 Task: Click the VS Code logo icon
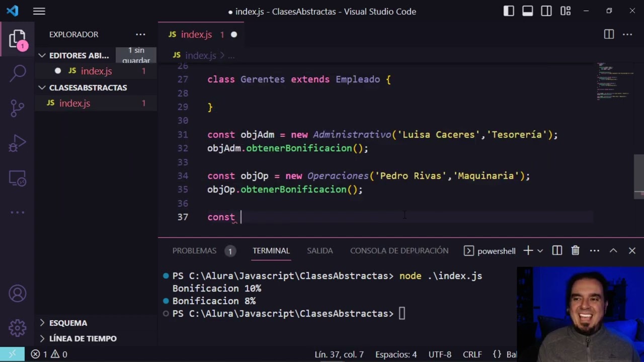click(x=13, y=11)
